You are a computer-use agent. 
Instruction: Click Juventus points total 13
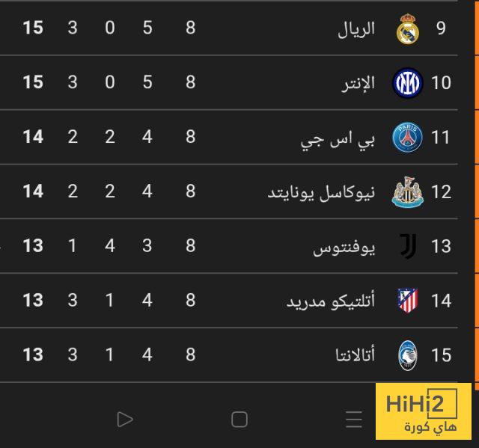pyautogui.click(x=33, y=246)
